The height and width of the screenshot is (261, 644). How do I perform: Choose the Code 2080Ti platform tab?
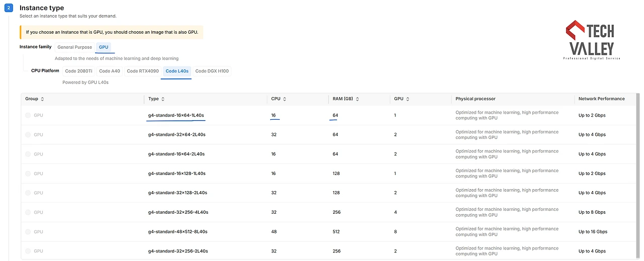click(78, 71)
